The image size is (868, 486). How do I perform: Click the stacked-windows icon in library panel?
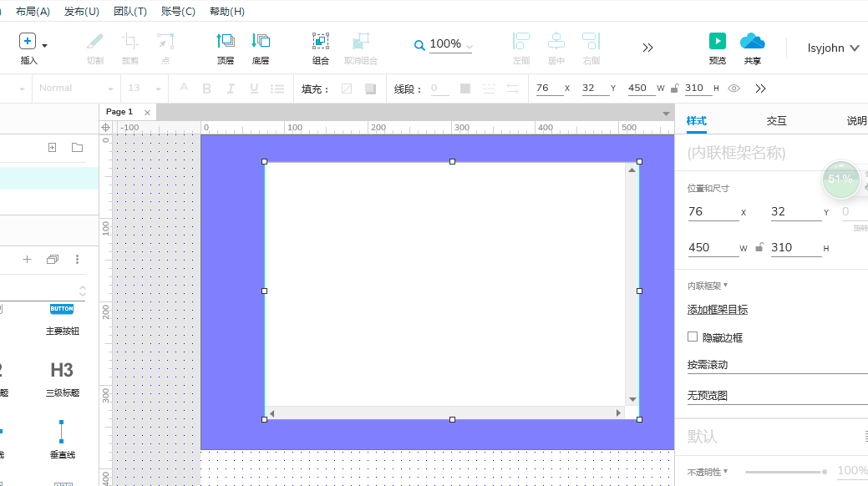[x=53, y=259]
